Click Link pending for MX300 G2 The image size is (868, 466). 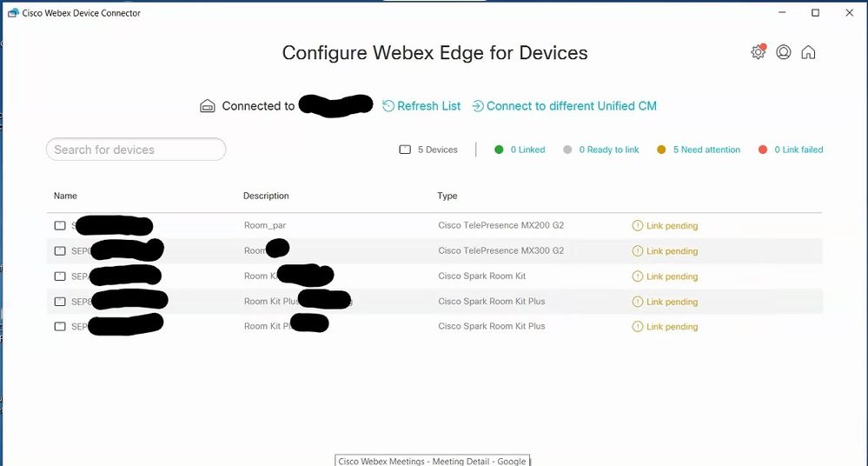[672, 251]
